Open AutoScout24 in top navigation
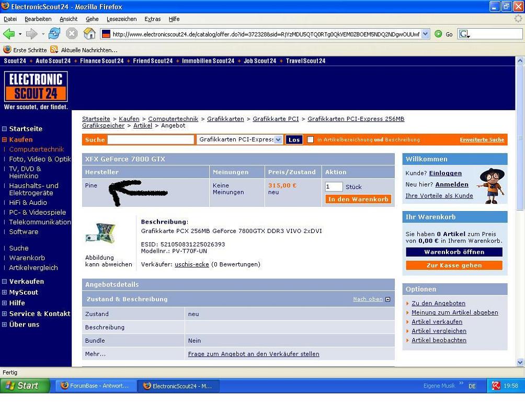This screenshot has width=525, height=420. coord(53,61)
